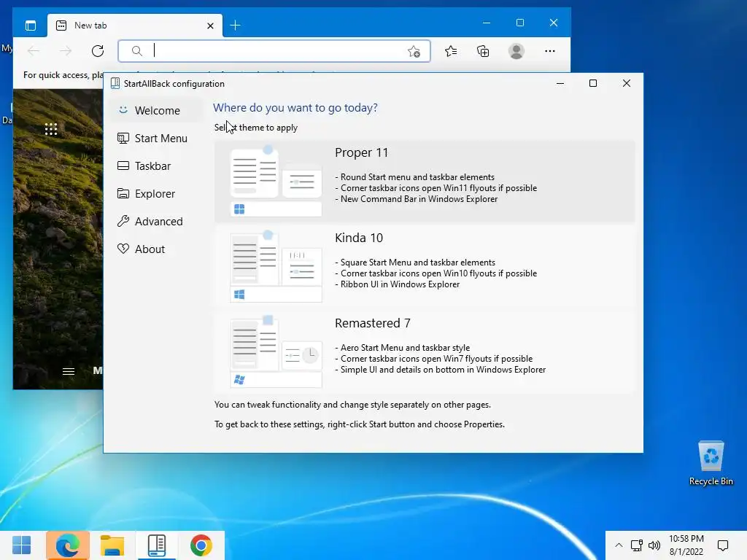Open the notification center icon
The width and height of the screenshot is (747, 560).
[x=723, y=545]
